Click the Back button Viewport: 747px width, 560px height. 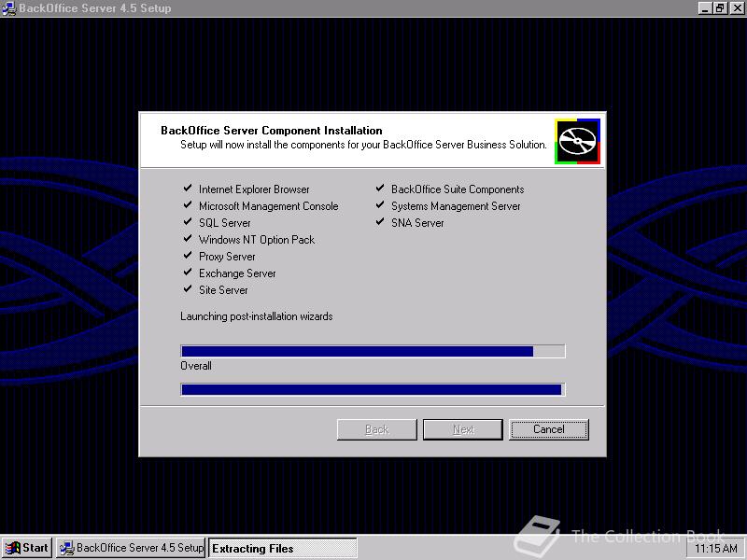(377, 429)
